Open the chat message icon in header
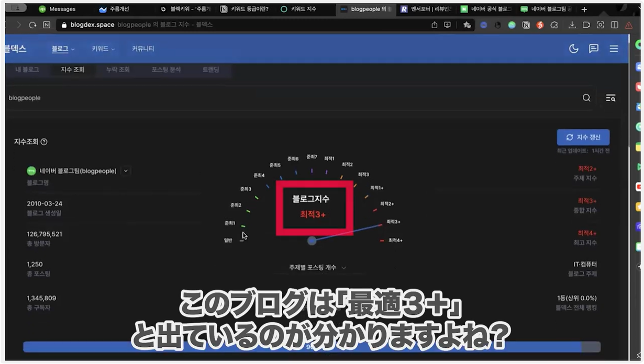 pos(594,49)
